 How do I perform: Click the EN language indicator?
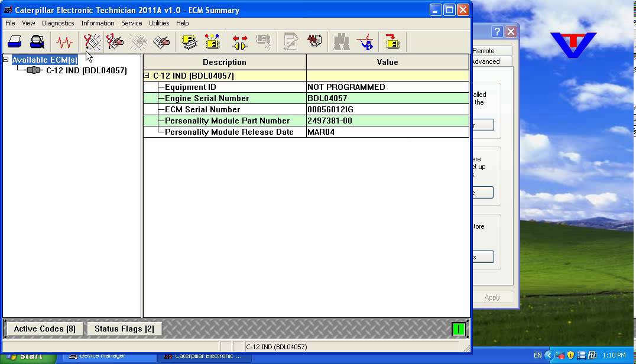(537, 356)
